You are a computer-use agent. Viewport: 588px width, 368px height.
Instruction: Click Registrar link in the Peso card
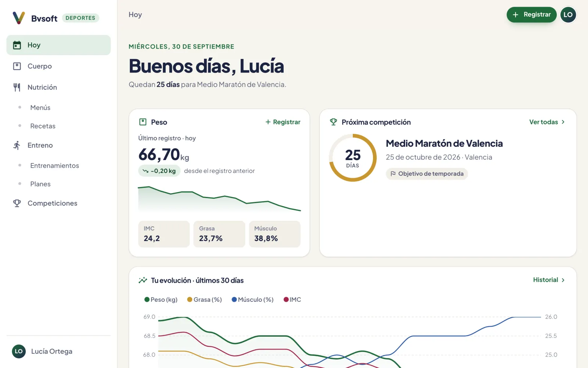point(283,122)
